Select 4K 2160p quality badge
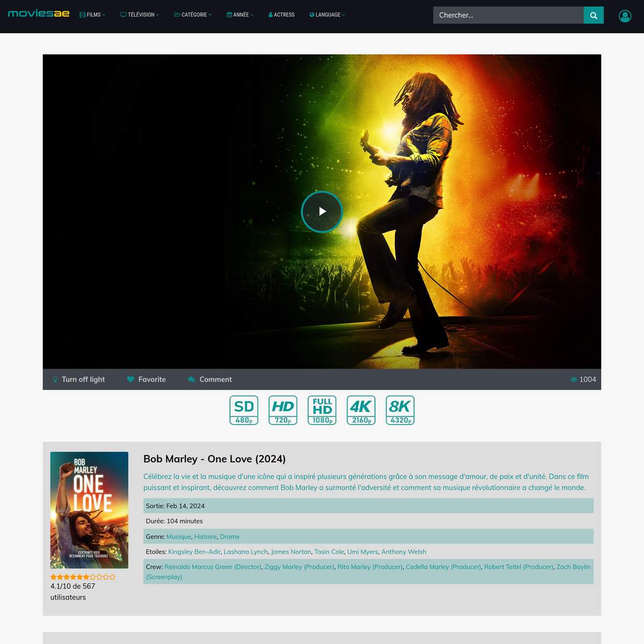Image resolution: width=644 pixels, height=644 pixels. click(361, 410)
